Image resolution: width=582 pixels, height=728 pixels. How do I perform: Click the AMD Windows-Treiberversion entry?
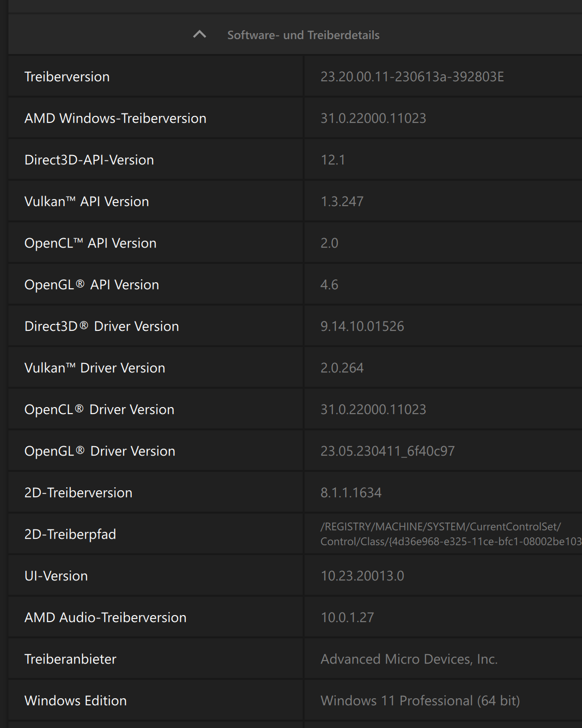[115, 118]
